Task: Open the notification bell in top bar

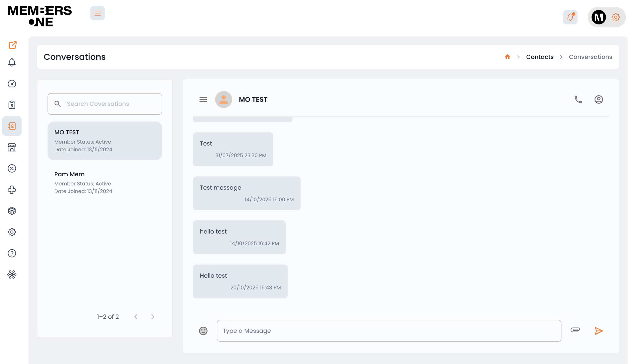Action: 570,17
